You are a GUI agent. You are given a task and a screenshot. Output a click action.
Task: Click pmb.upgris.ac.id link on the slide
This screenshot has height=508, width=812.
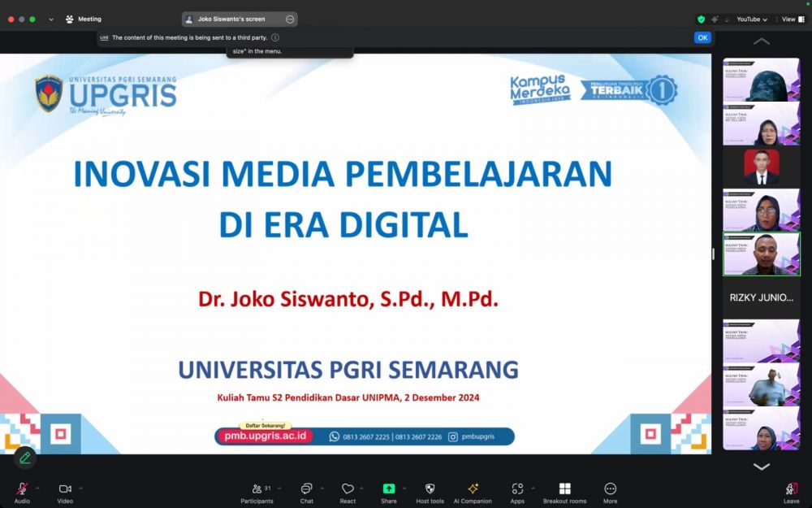tap(266, 436)
